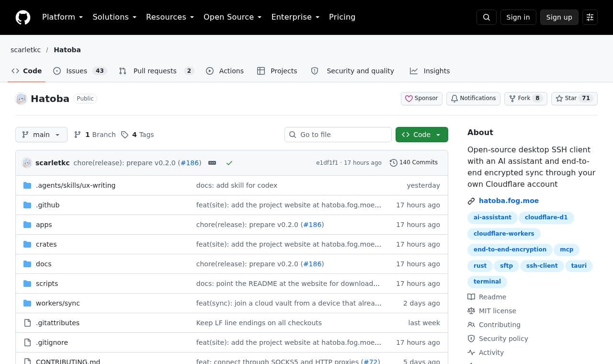
Task: Expand the Open Source dropdown
Action: [x=233, y=17]
